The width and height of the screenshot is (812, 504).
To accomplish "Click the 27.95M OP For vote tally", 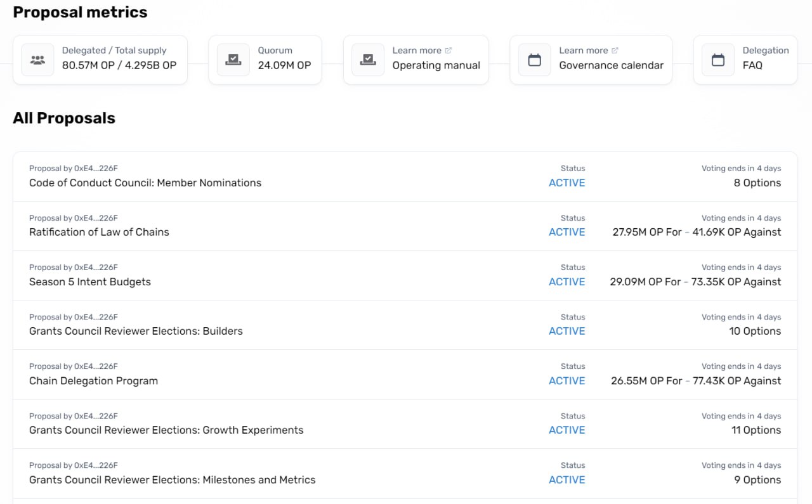I will tap(647, 232).
